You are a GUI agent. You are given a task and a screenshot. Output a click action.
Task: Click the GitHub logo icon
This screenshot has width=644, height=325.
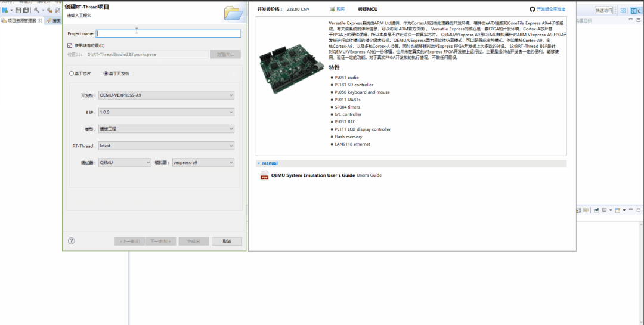tap(532, 10)
